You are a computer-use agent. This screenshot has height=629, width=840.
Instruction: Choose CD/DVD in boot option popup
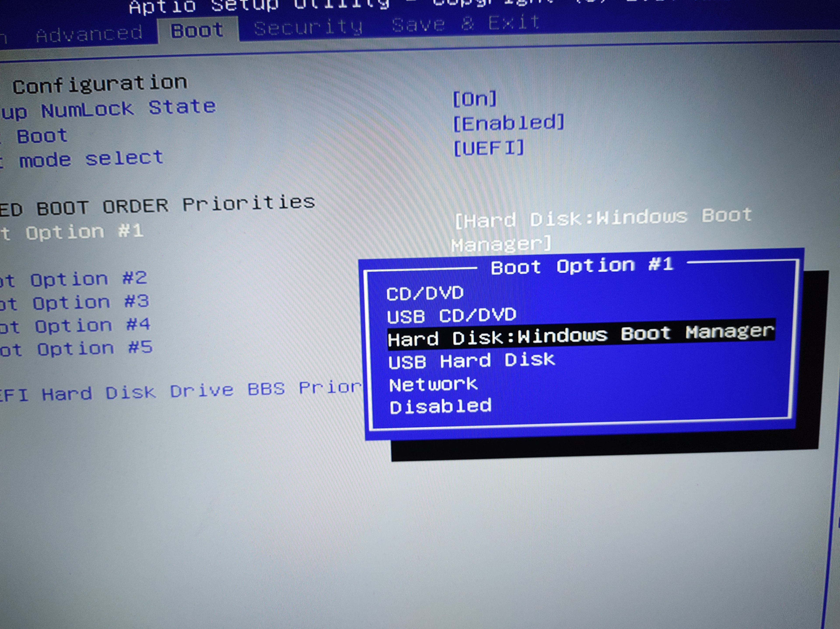[425, 293]
